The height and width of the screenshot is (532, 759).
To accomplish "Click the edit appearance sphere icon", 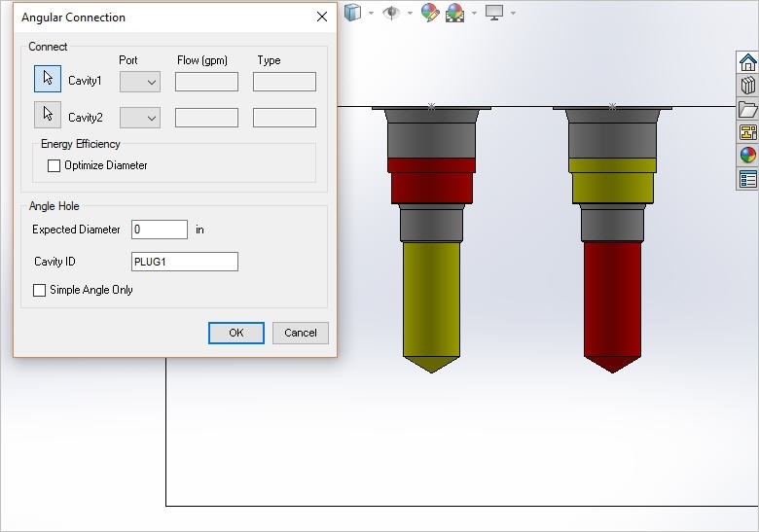I will point(430,12).
